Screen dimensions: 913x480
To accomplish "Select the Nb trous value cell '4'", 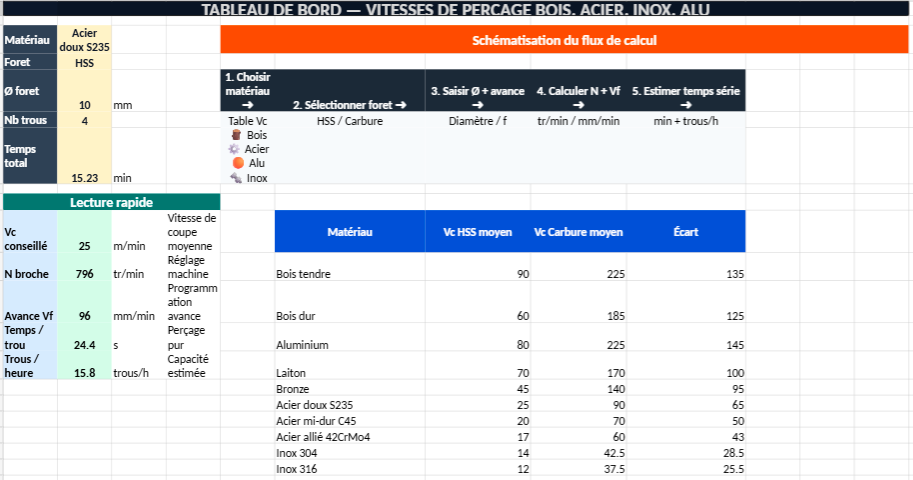I will point(84,120).
